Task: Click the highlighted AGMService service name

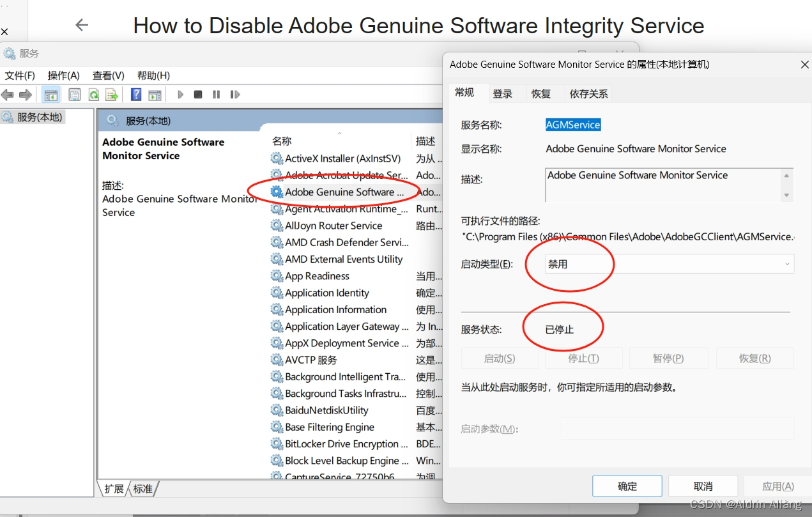Action: coord(573,125)
